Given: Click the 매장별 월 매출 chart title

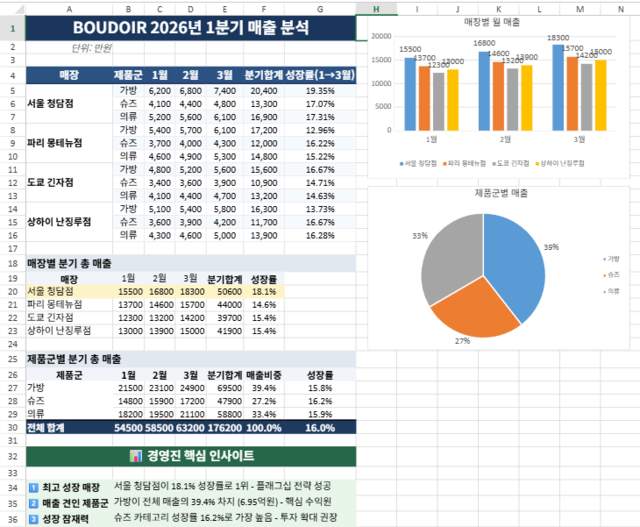Looking at the screenshot, I should (x=492, y=22).
